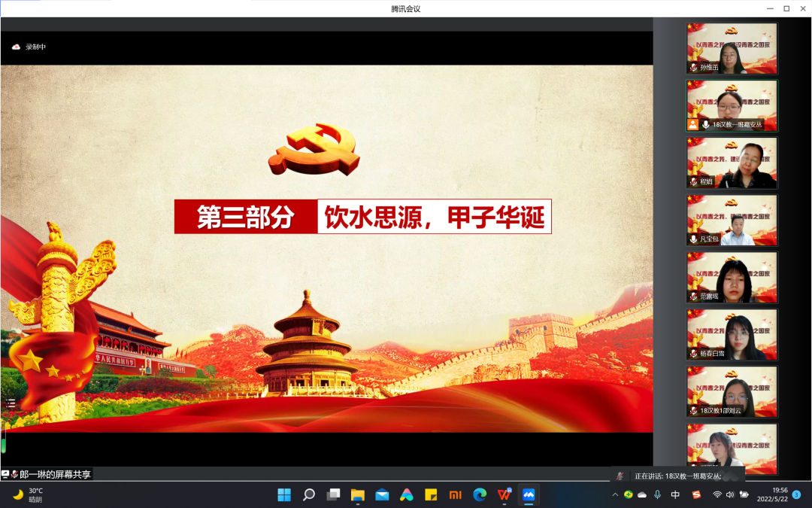
Task: Click the 正在讲话 current speaker indicator
Action: coord(678,476)
